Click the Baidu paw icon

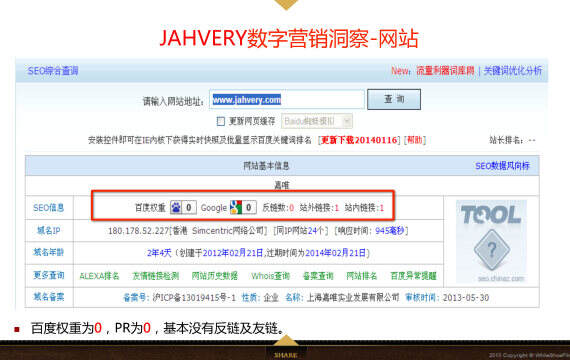point(176,208)
